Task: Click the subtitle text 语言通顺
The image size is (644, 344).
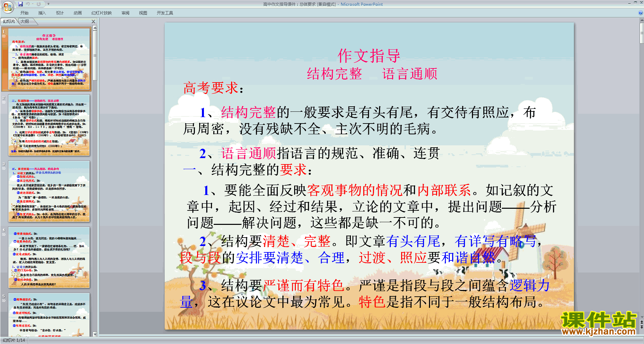Action: pos(410,73)
